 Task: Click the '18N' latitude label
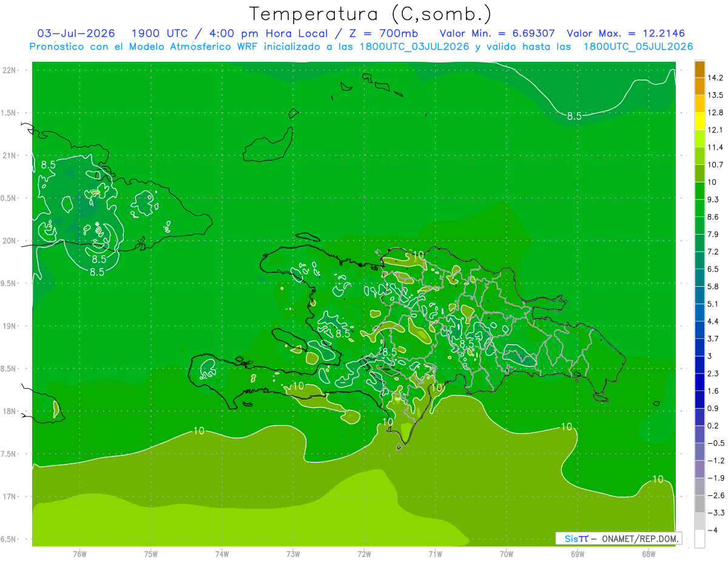pos(10,412)
